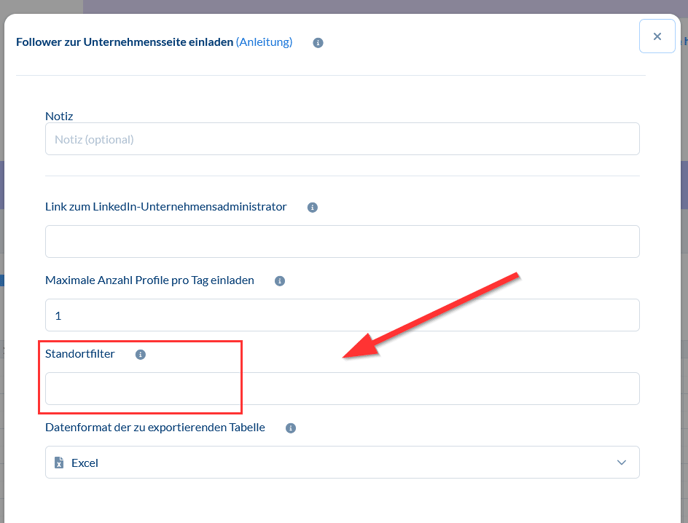Focus the LinkedIn-Unternehmensadministrator link input
Viewport: 688px width, 523px height.
coord(342,241)
